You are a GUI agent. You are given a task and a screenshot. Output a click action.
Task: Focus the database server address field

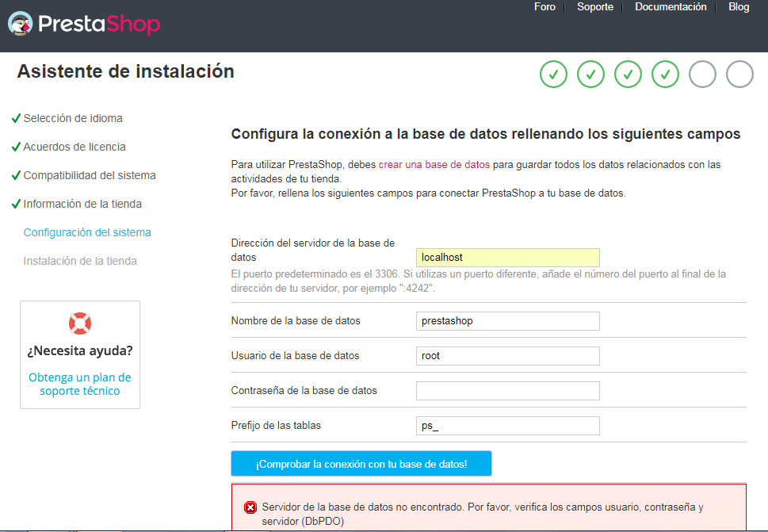508,258
